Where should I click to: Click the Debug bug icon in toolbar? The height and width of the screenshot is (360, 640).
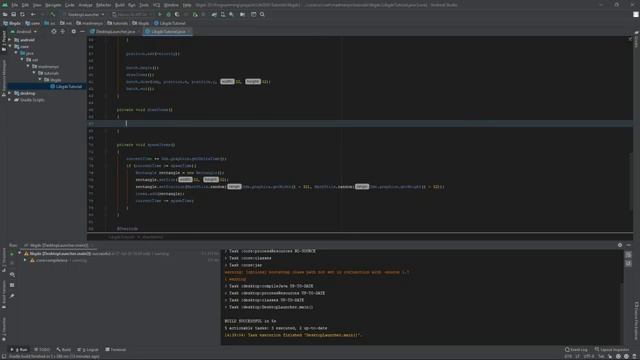coord(169,14)
